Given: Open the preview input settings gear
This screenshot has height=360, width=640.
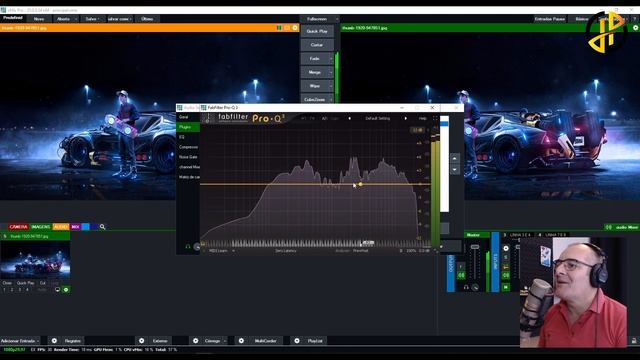Looking at the screenshot, I should [x=295, y=28].
